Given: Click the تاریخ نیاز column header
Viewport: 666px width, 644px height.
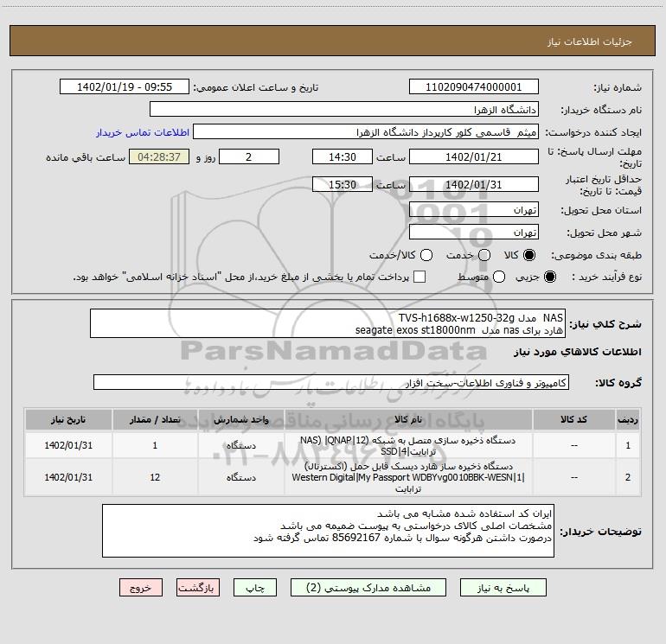Looking at the screenshot, I should click(x=68, y=419).
